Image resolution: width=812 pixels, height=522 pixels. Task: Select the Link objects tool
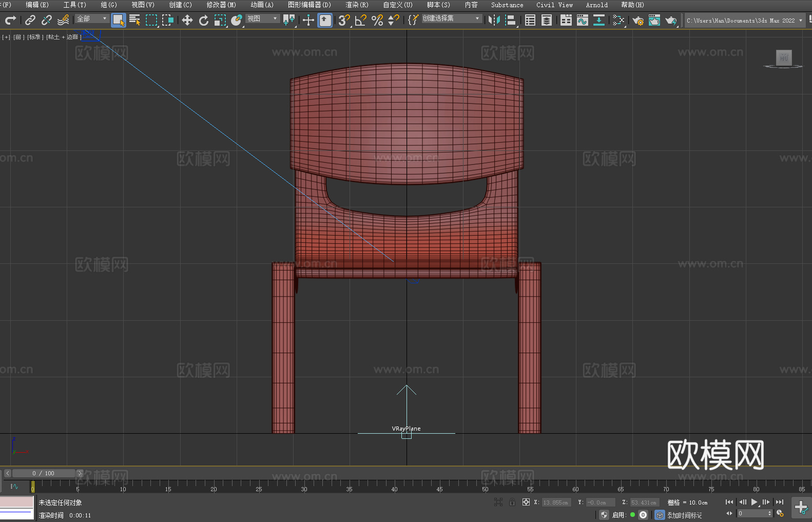(x=30, y=20)
